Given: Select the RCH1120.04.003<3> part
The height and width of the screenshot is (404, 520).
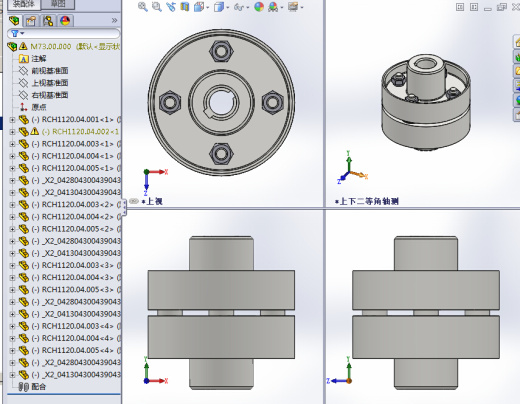Looking at the screenshot, I should 77,265.
